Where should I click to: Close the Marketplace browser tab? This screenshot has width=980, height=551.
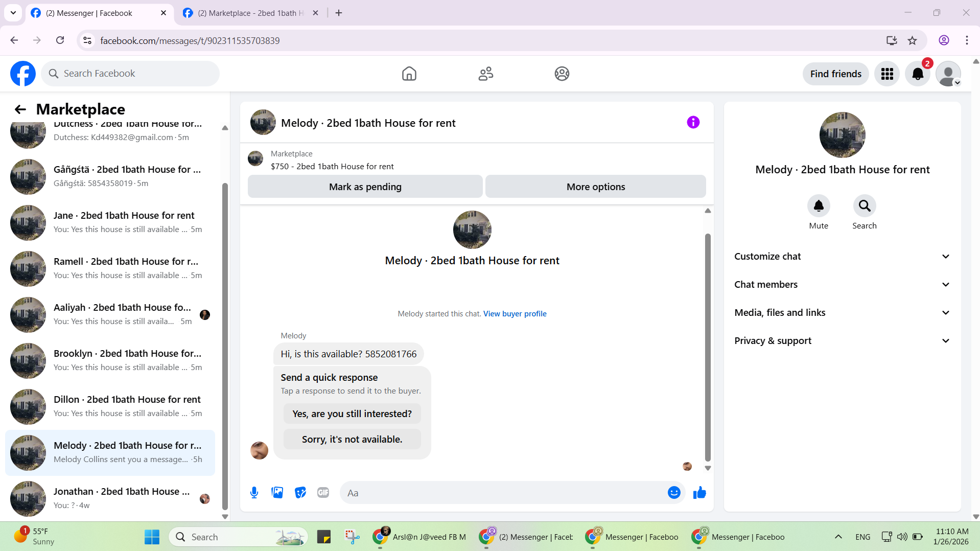pyautogui.click(x=315, y=13)
